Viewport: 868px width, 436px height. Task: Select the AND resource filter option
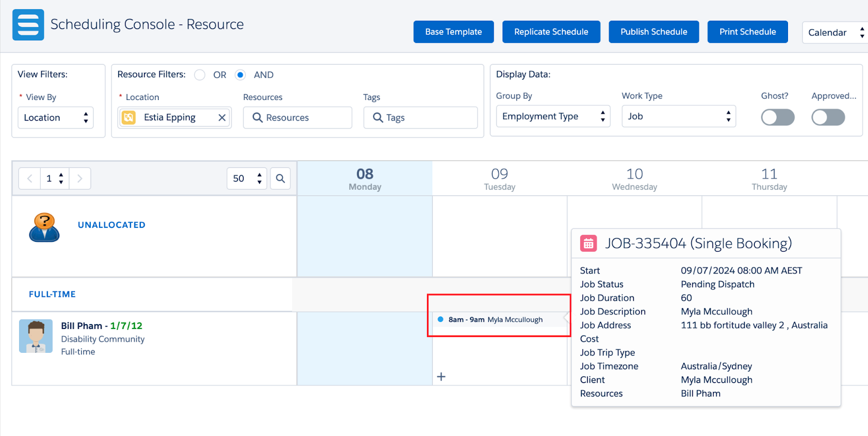pos(240,75)
